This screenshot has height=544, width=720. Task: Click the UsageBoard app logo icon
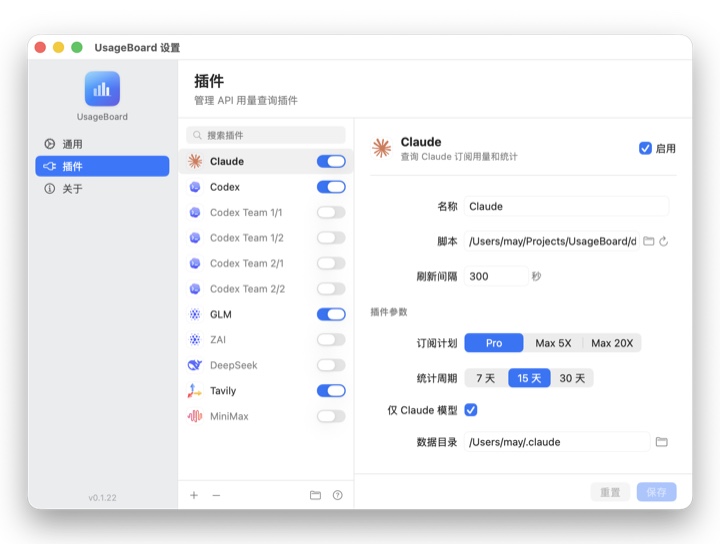pyautogui.click(x=102, y=89)
